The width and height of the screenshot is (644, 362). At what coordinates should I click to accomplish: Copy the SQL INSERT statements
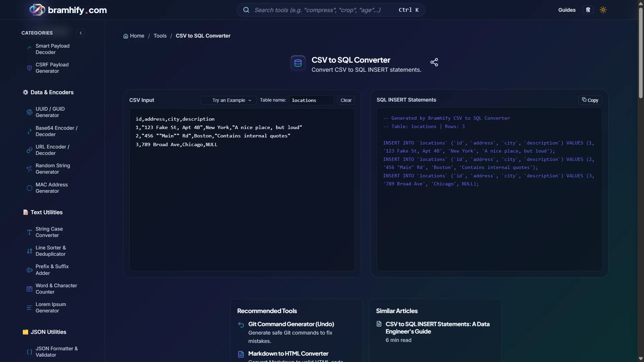590,100
